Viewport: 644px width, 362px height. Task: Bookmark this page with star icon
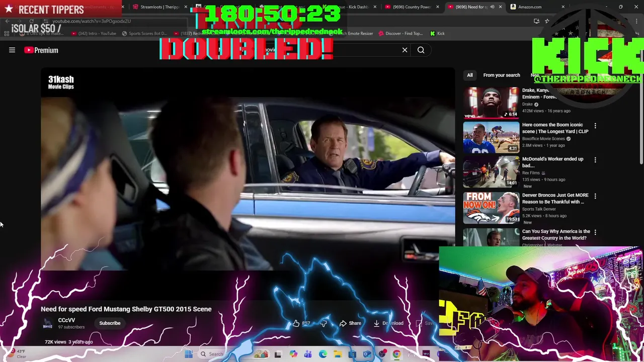click(547, 21)
